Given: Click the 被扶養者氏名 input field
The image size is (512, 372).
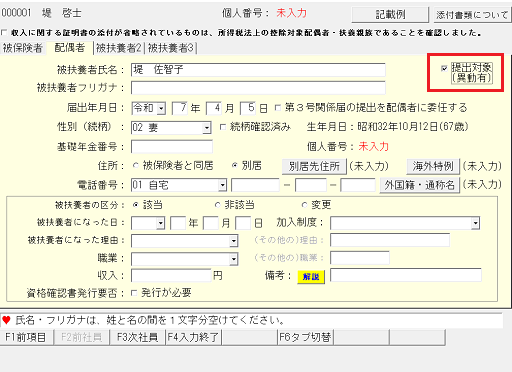Looking at the screenshot, I should [x=258, y=70].
